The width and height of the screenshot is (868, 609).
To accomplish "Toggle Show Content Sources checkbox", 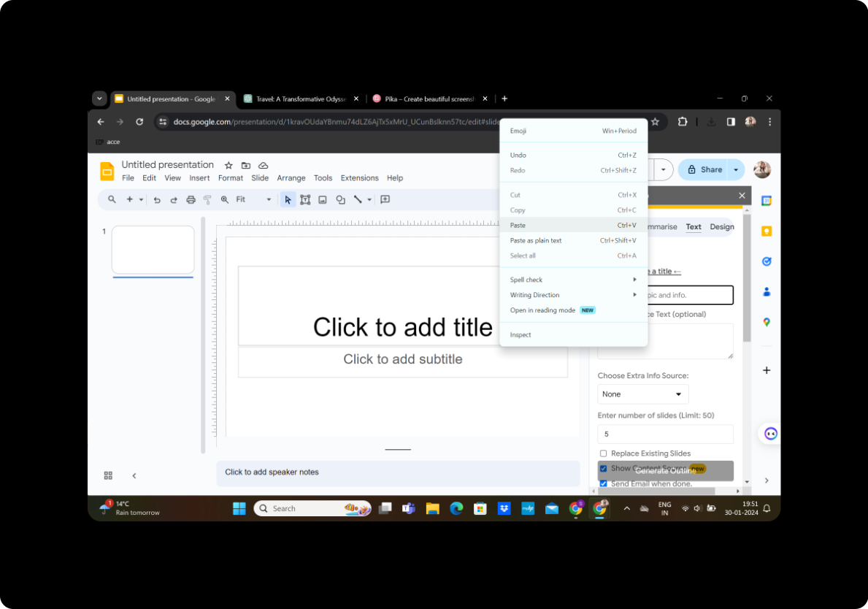I will pyautogui.click(x=604, y=468).
